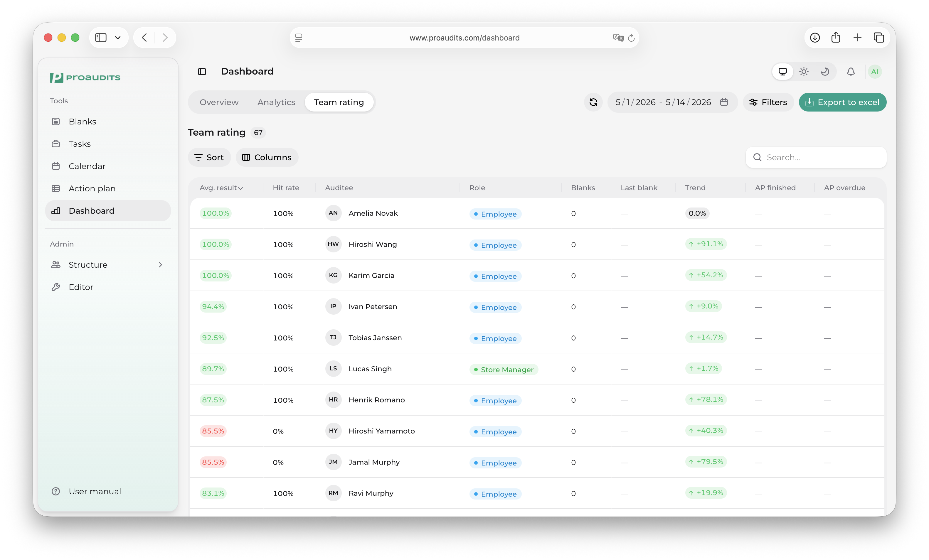Click the Auditee column header
929x560 pixels.
[339, 188]
